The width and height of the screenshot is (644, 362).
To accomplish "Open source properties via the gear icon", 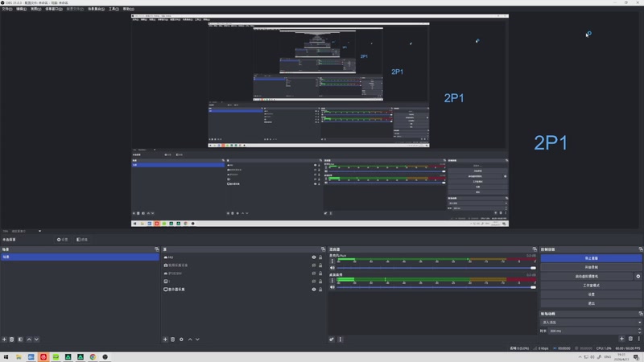I will [x=181, y=339].
